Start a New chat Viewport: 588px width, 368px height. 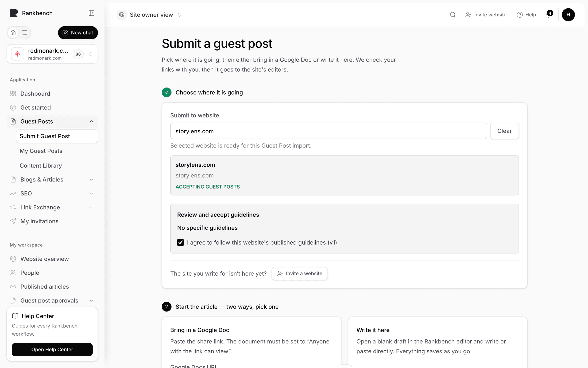click(78, 33)
